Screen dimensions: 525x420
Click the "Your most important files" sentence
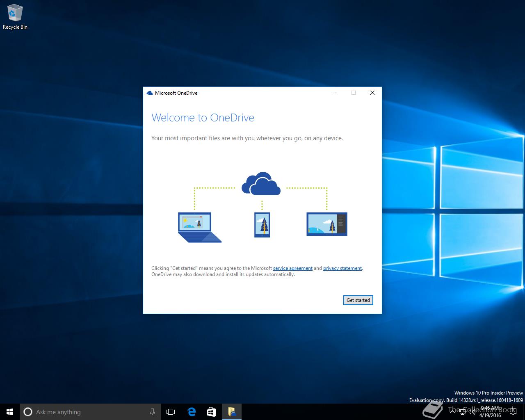coord(247,138)
